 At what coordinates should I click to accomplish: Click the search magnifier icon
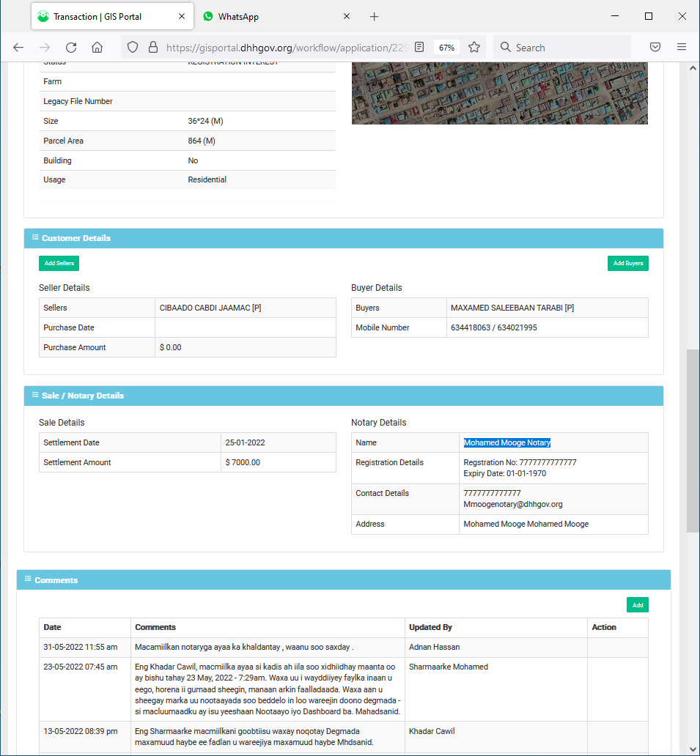click(x=505, y=47)
